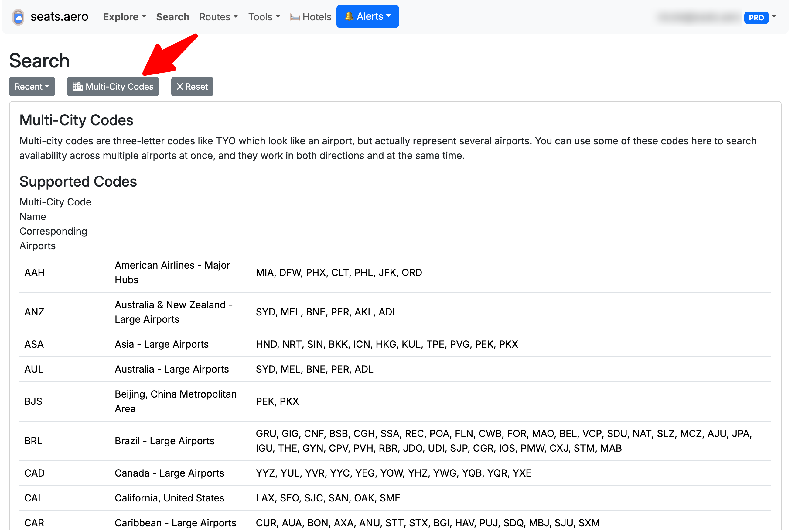Select the ANZ code cell
Image resolution: width=812 pixels, height=530 pixels.
click(x=34, y=312)
